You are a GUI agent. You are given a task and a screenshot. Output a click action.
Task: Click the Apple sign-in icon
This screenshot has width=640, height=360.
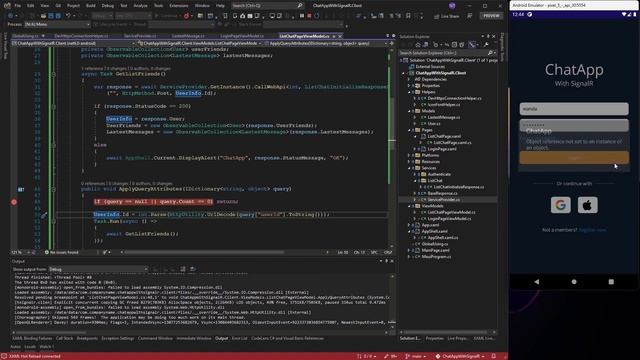587,205
